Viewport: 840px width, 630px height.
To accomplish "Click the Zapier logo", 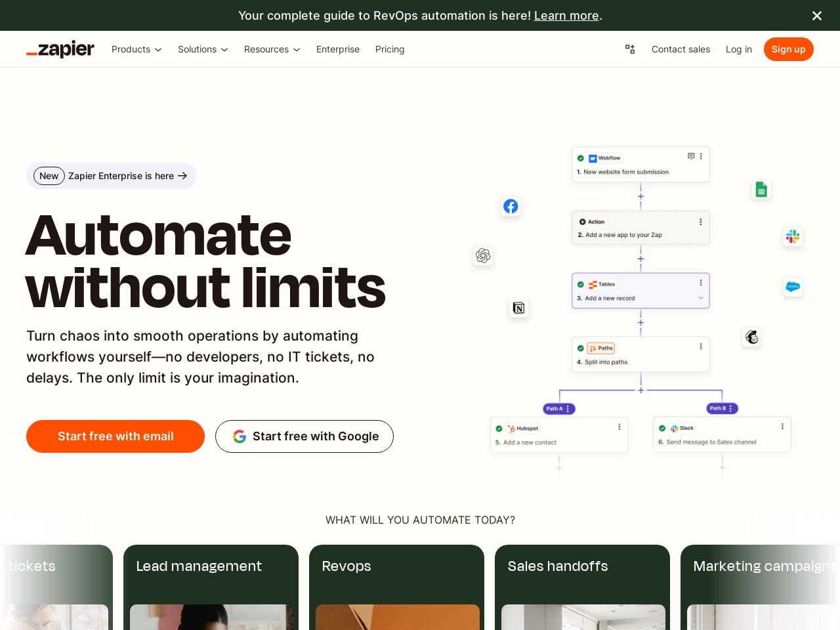I will (x=60, y=49).
